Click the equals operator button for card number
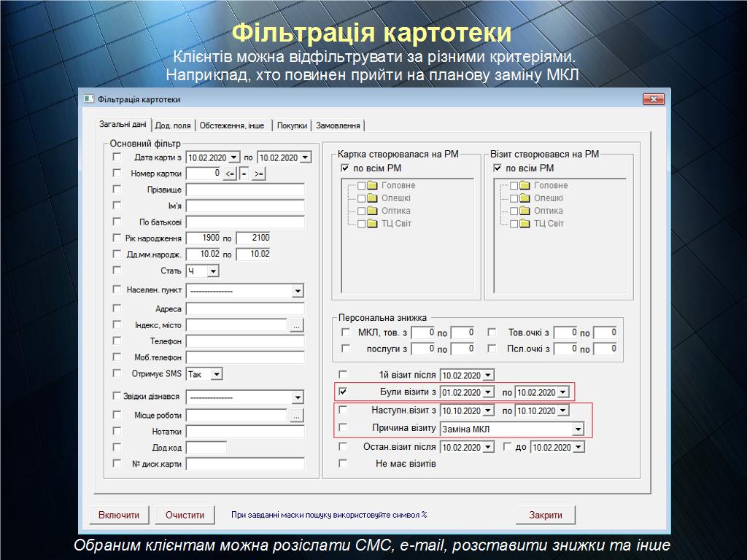747x560 pixels. coord(244,174)
